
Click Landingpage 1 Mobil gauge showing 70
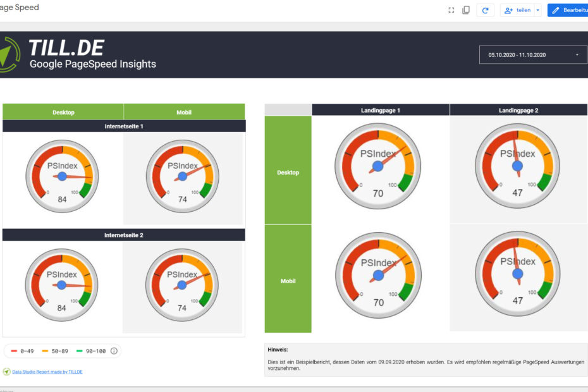(x=378, y=275)
